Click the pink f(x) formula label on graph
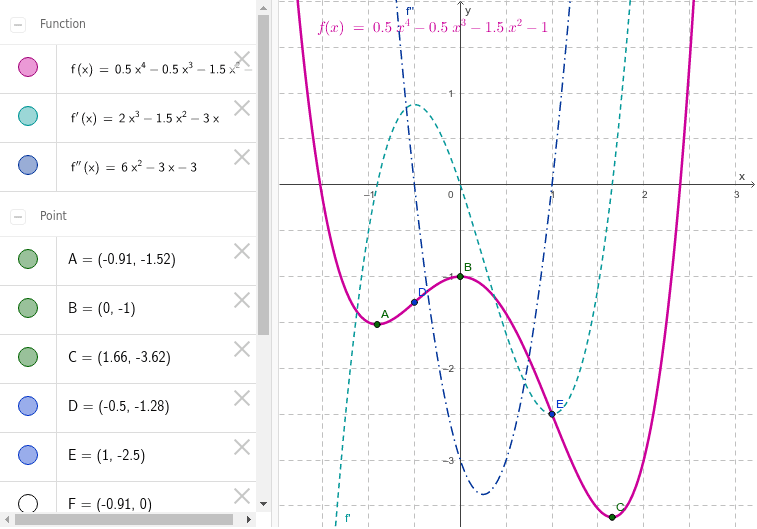Screen dimensions: 757x529 click(x=433, y=27)
